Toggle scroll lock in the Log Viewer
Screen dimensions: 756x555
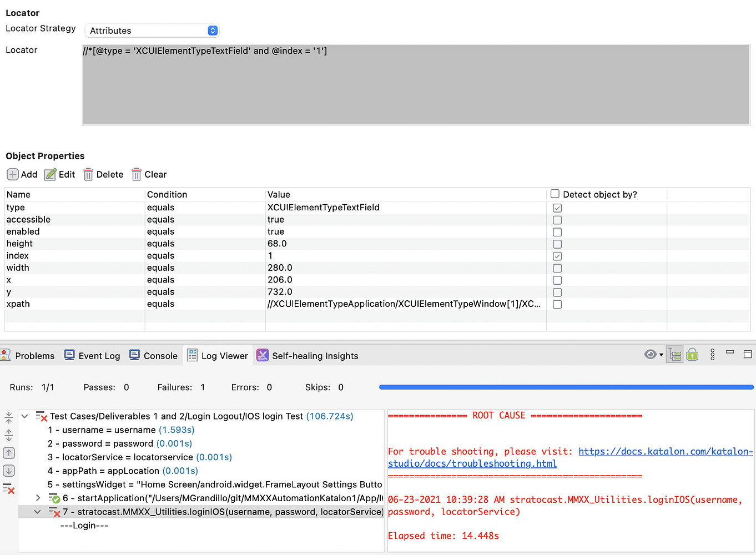pos(692,354)
